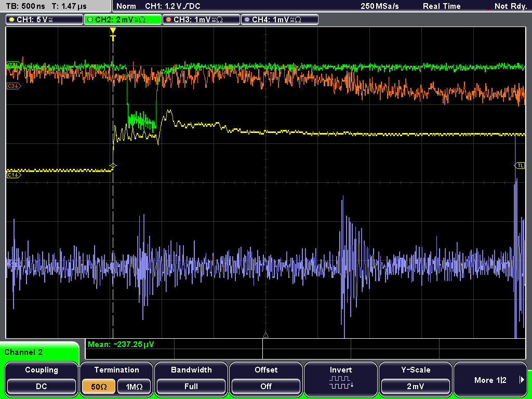Click the time reference triangle at bottom

[x=265, y=335]
